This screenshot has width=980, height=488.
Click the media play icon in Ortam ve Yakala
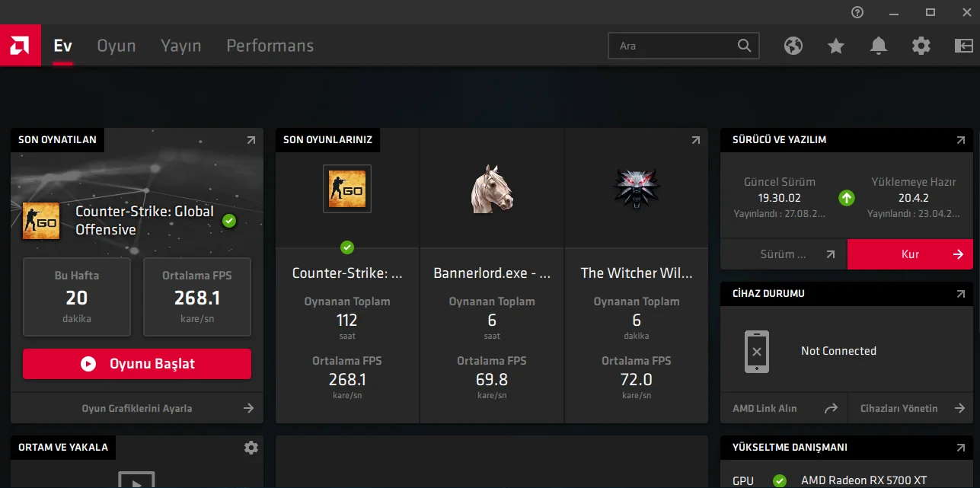[x=136, y=480]
